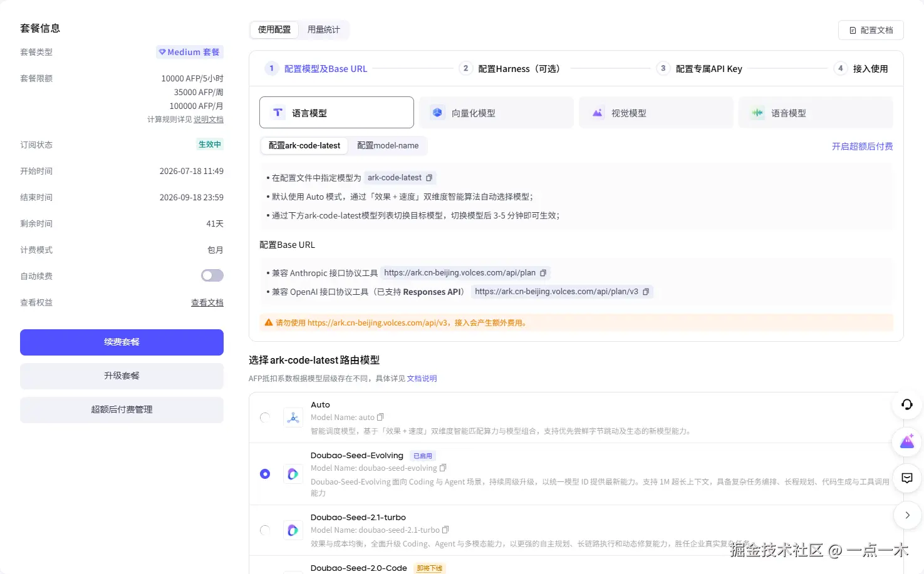The image size is (924, 574).
Task: Copy the doubao-seed-2.1-turbo model name
Action: coord(445,530)
